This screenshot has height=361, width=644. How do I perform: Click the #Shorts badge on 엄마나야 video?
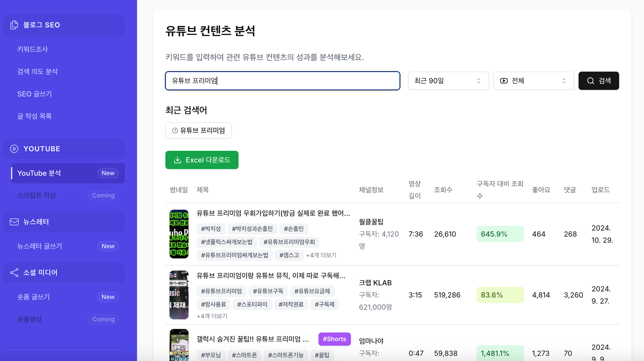(335, 339)
